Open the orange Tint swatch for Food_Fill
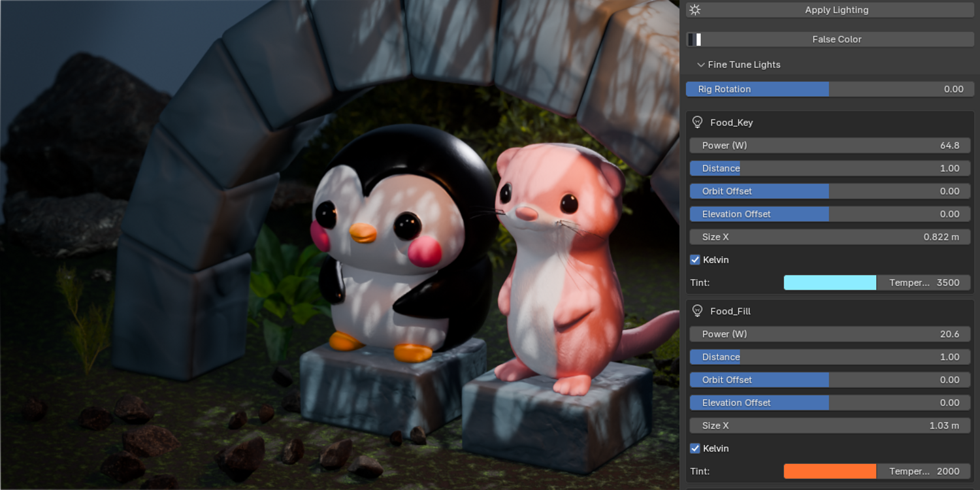This screenshot has height=490, width=980. pos(830,471)
